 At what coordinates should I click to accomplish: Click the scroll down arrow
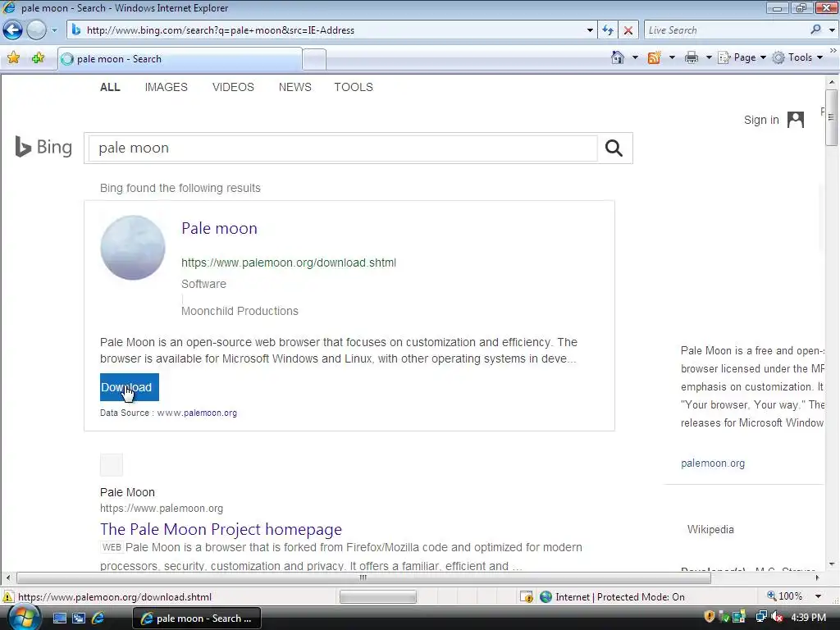click(832, 564)
